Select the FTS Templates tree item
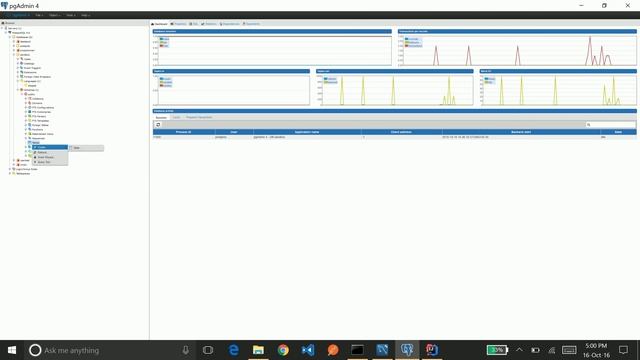The image size is (640, 360). point(40,121)
